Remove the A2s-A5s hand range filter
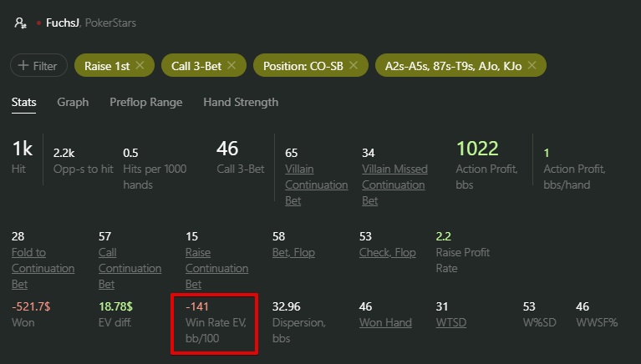Screen dimensions: 641x364 (x=532, y=65)
